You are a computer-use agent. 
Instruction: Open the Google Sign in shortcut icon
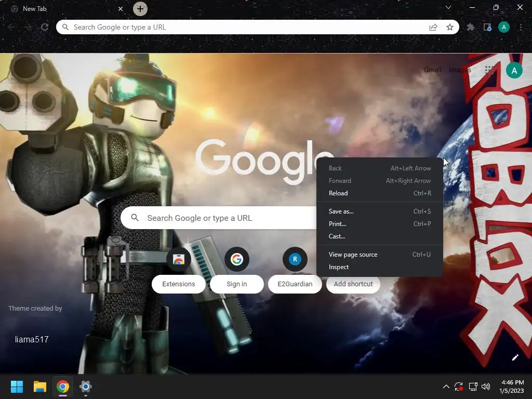(x=237, y=259)
